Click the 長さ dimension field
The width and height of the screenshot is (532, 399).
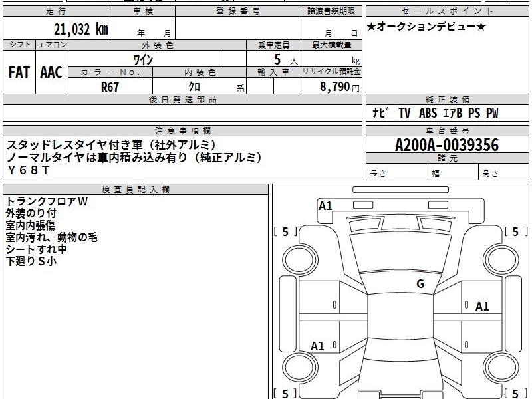[x=397, y=172]
